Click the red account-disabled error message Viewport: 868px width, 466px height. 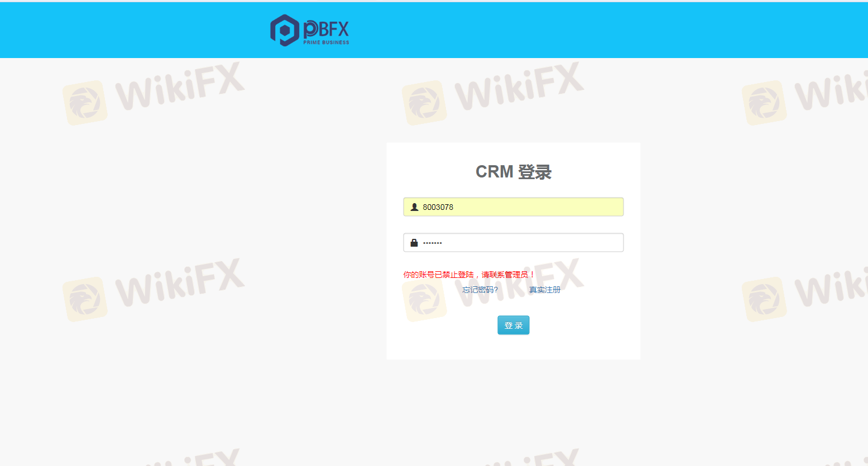(469, 275)
